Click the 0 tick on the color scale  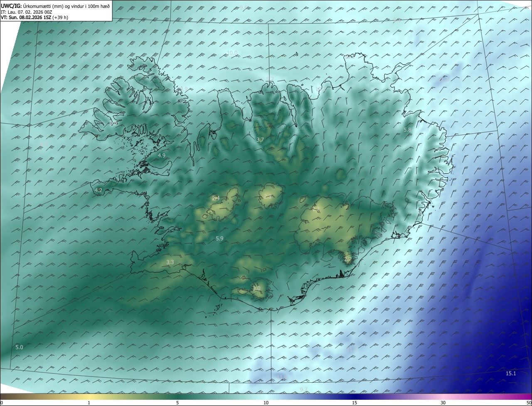[2, 403]
